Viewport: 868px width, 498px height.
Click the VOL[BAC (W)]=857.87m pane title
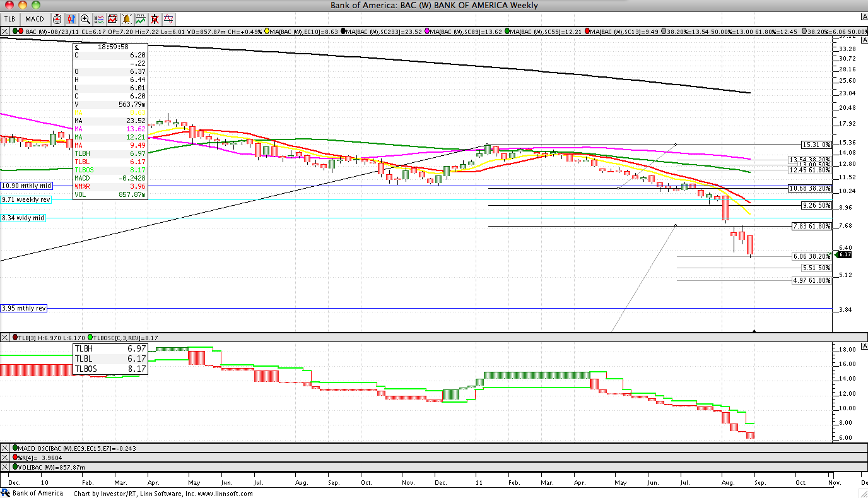click(53, 467)
